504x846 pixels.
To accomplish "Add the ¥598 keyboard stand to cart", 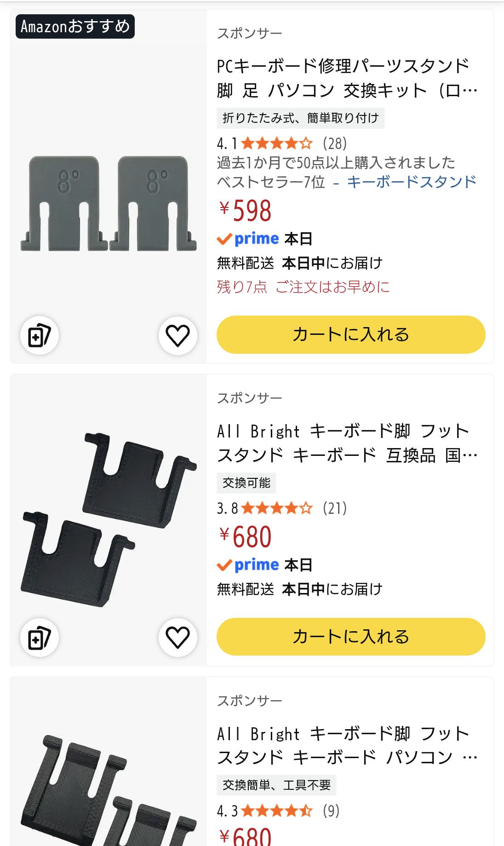I will pos(351,334).
